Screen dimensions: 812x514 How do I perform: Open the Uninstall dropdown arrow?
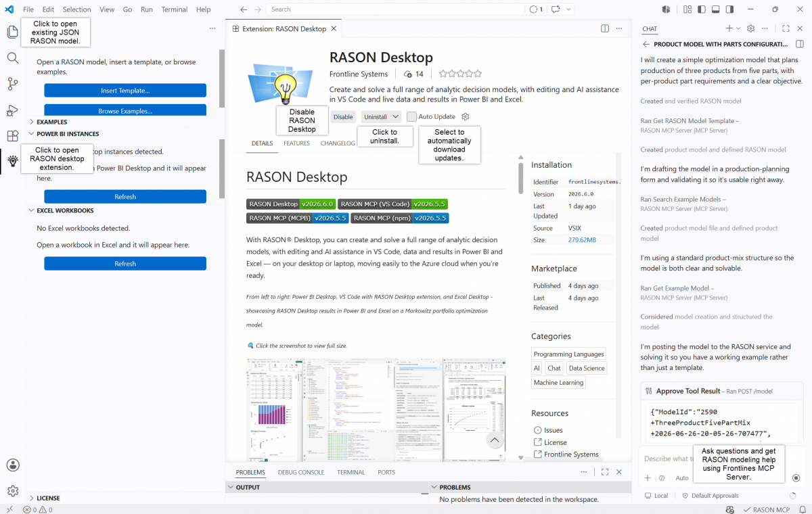[396, 117]
